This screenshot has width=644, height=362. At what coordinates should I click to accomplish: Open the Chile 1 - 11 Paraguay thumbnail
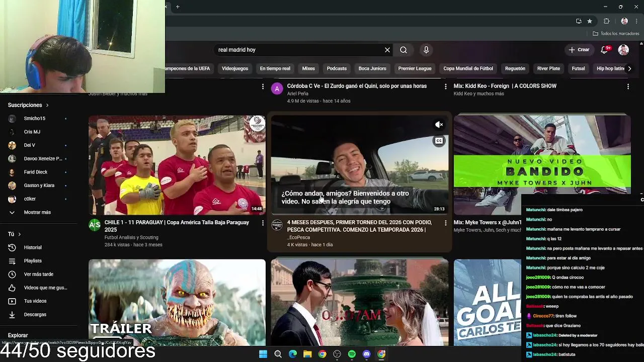pos(177,165)
